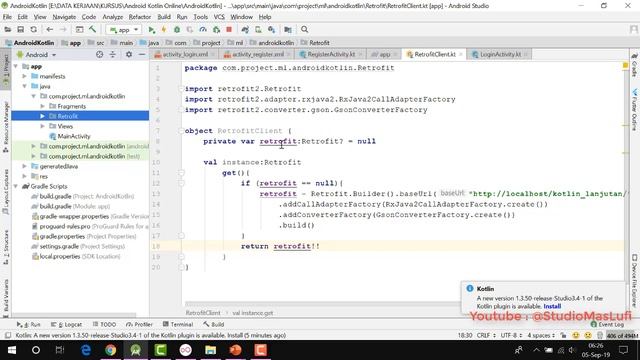The width and height of the screenshot is (640, 360).
Task: Open the Refactor menu
Action: coord(140,17)
